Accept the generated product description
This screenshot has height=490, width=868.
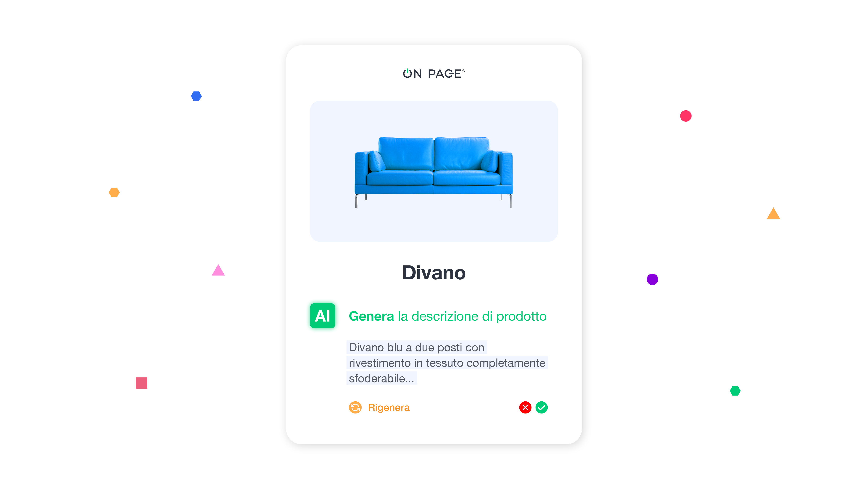(x=541, y=407)
